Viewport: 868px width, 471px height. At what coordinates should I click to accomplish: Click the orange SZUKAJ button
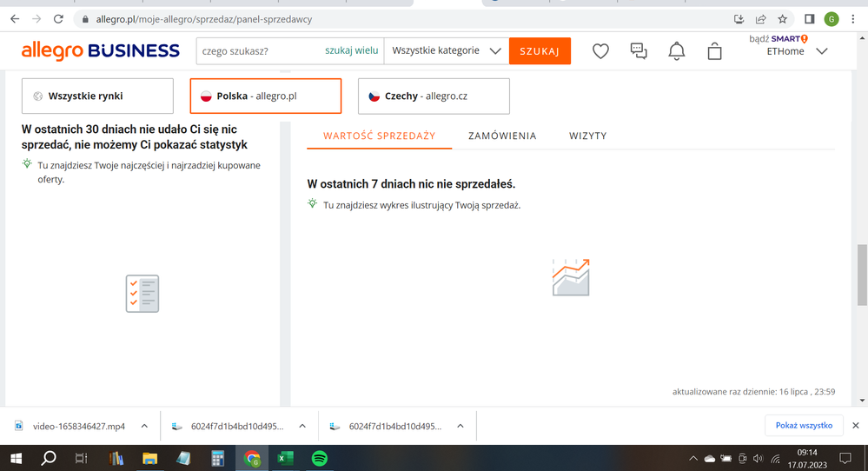(540, 51)
